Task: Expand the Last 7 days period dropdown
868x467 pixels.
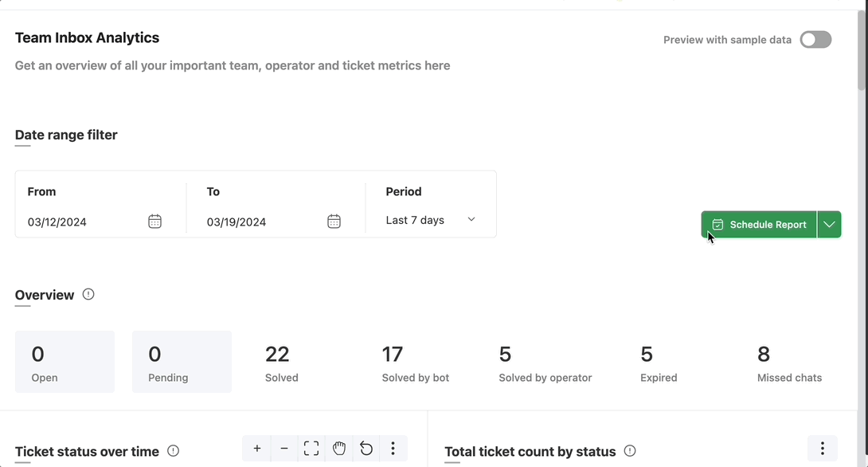Action: (x=431, y=220)
